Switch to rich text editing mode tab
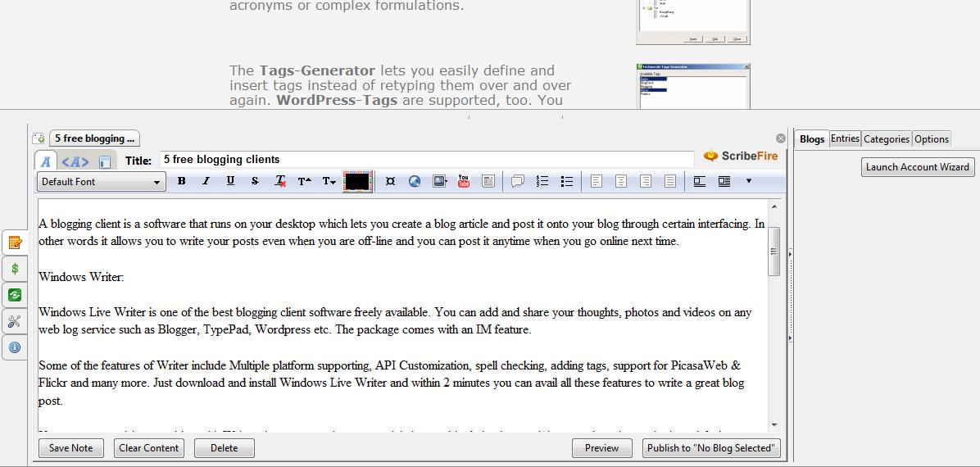Viewport: 980px width, 467px height. click(x=46, y=161)
